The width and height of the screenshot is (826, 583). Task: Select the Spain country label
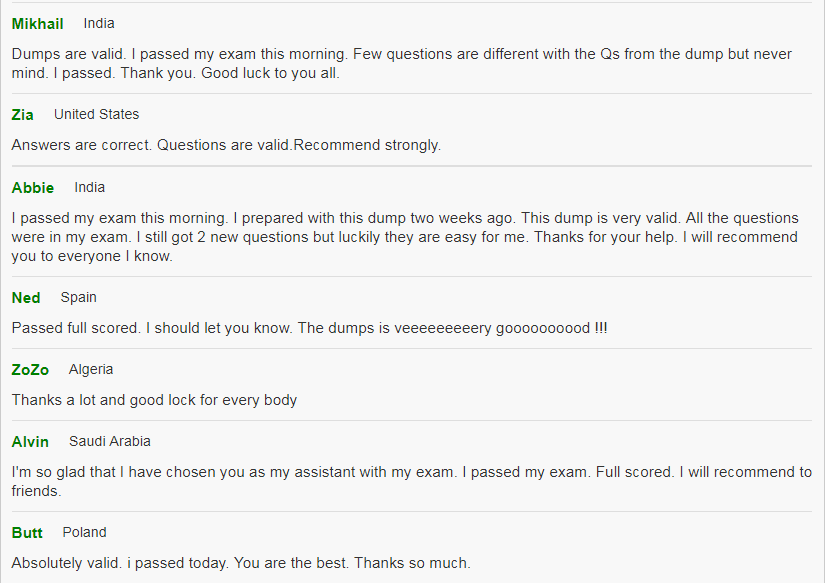[x=78, y=298]
